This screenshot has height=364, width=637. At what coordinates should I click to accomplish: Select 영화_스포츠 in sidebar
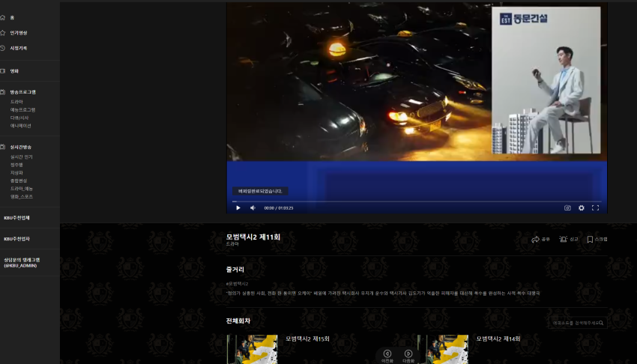[22, 196]
